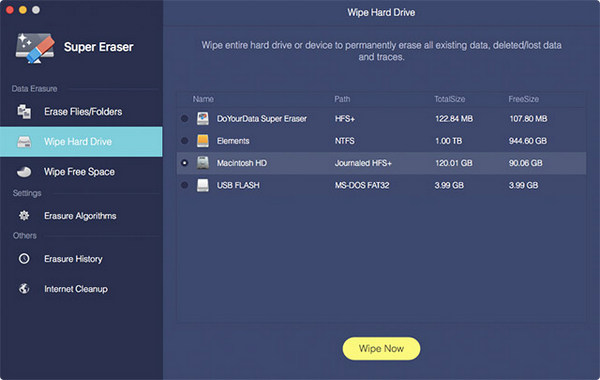
Task: Click the Name column header
Action: [203, 99]
